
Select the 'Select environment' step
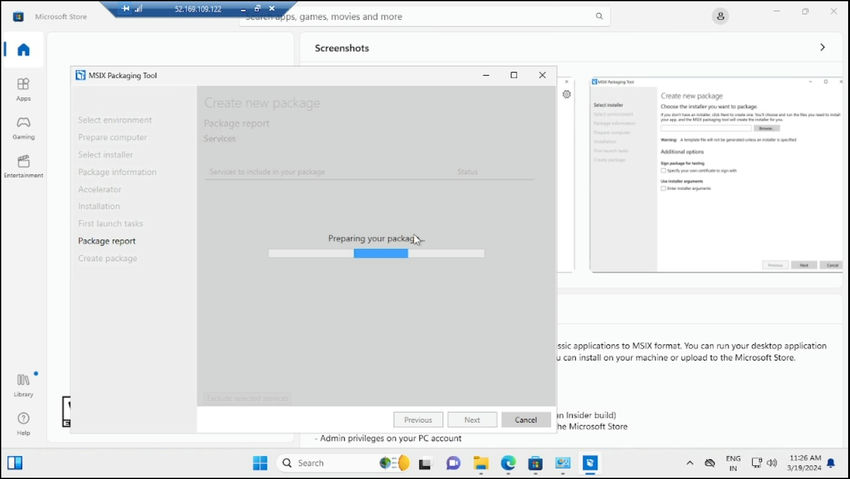point(115,120)
